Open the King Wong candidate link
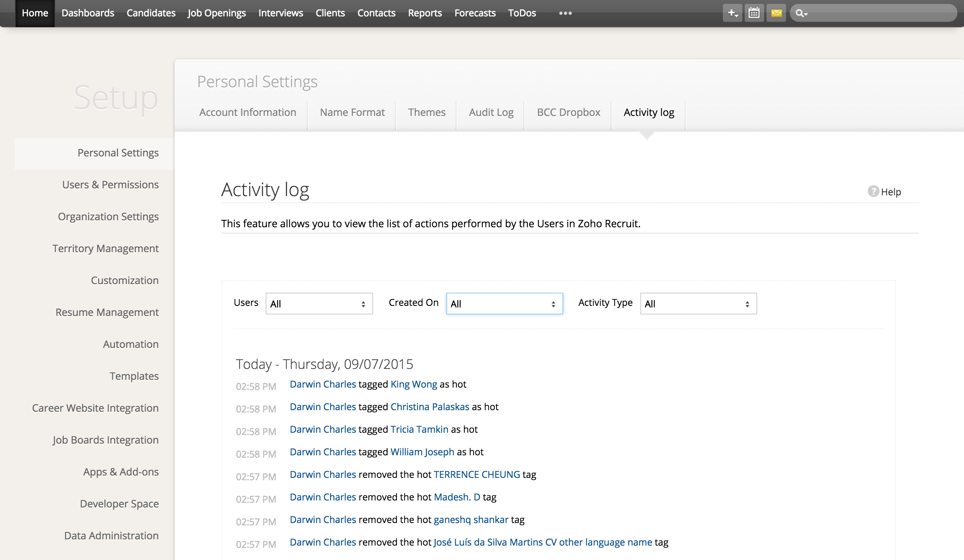 [x=414, y=384]
